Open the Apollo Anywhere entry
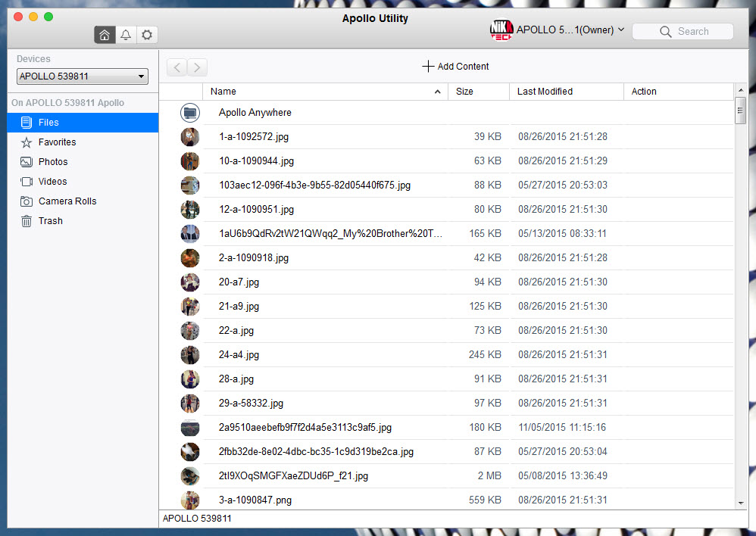 pyautogui.click(x=255, y=113)
